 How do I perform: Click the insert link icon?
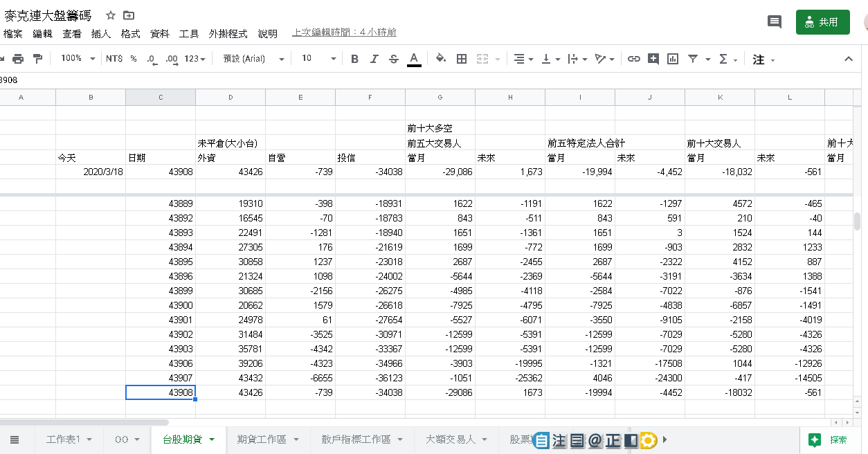coord(633,59)
